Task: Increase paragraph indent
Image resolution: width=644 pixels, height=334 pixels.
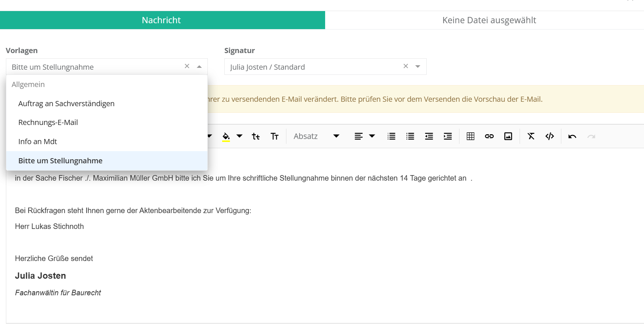Action: 448,136
